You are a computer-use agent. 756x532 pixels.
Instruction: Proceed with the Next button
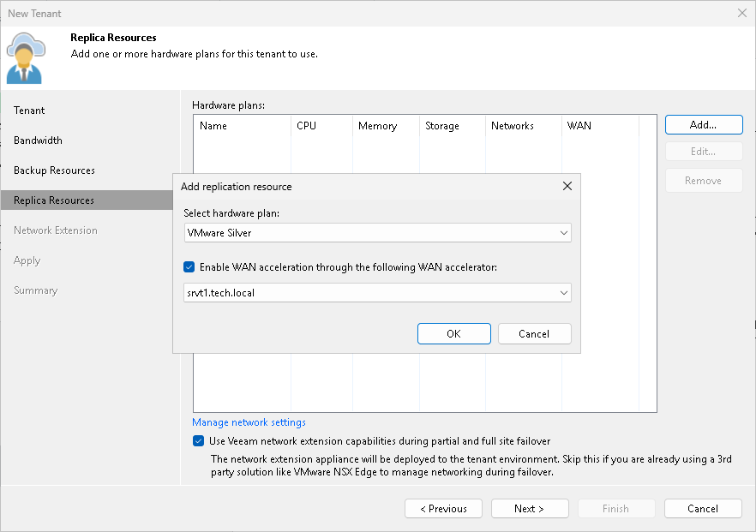click(x=530, y=508)
